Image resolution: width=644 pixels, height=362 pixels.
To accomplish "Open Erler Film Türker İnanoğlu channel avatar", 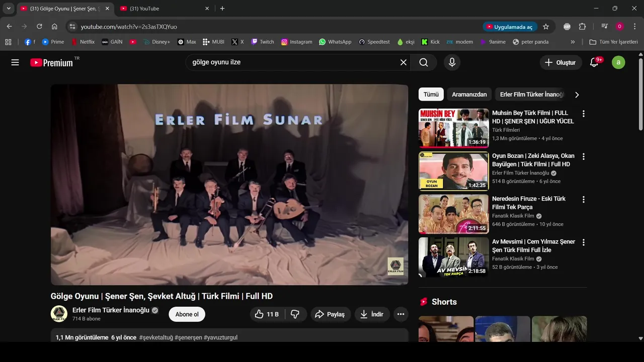I will pyautogui.click(x=59, y=314).
